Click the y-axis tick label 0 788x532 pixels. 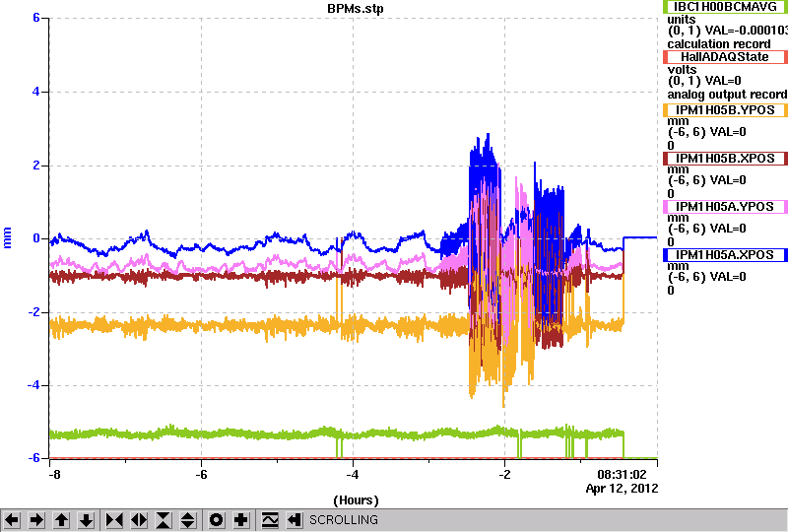[x=36, y=238]
